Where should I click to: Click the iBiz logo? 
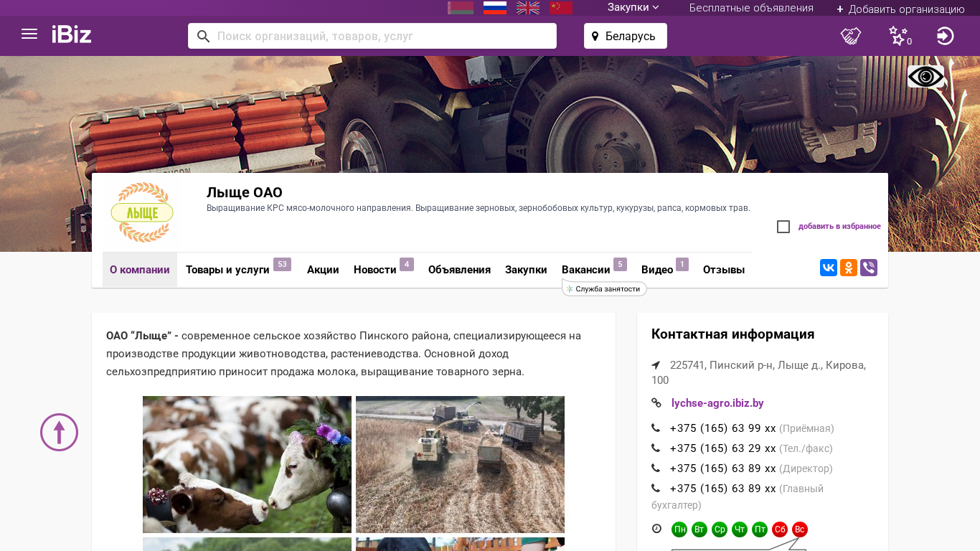coord(72,34)
